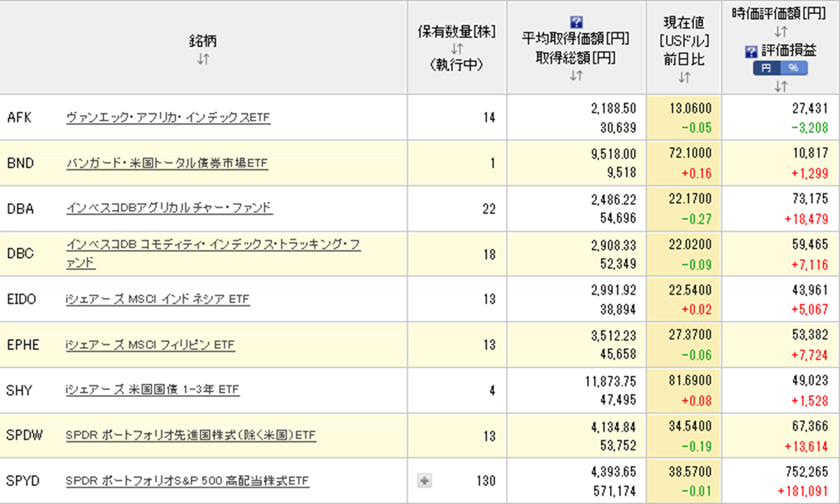Open the バンガード・米国トータル債券市場ETF link
840x504 pixels.
(166, 163)
